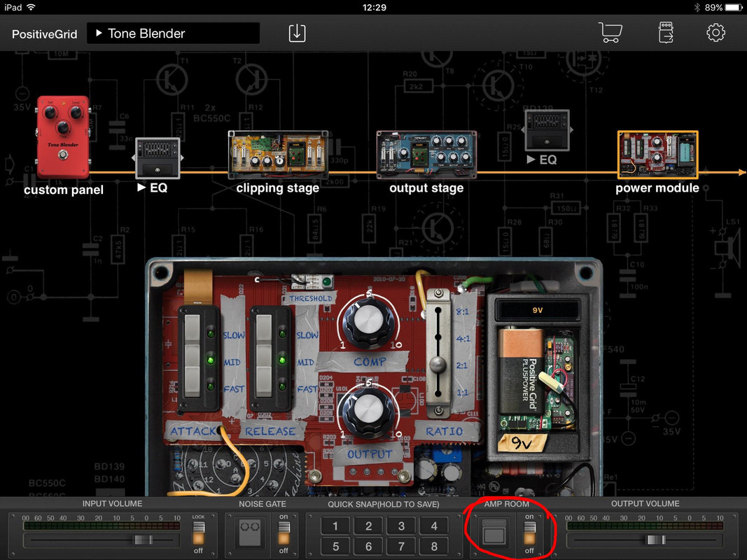The image size is (747, 560).
Task: Tap the save preset download icon
Action: [x=297, y=33]
